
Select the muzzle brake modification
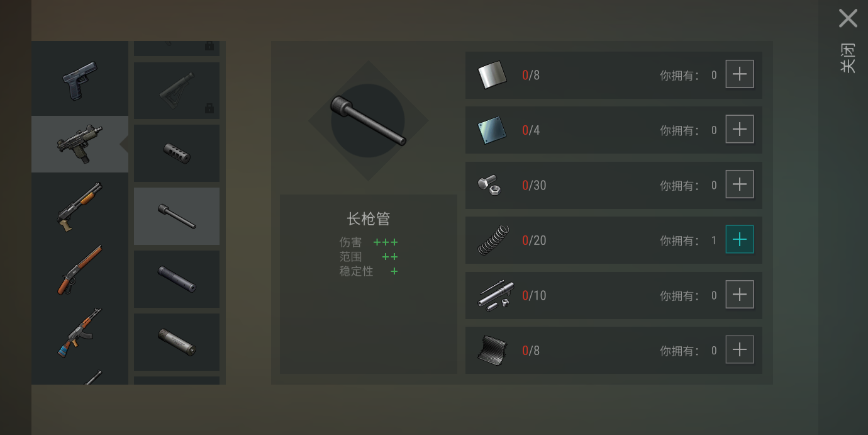177,153
